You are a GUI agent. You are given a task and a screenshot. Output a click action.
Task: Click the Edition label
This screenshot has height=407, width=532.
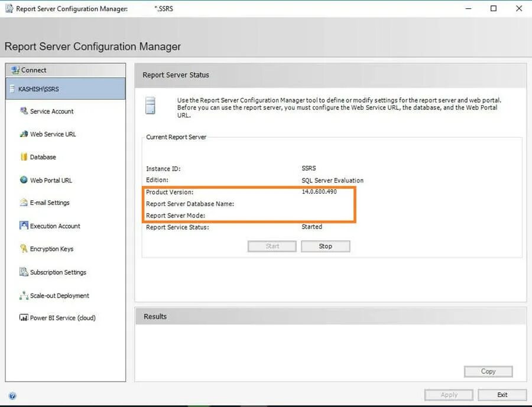click(157, 180)
